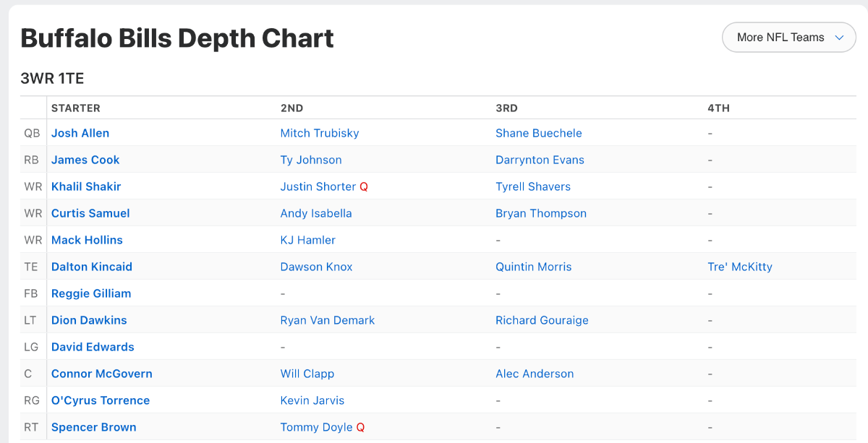Click the Buffalo Bills Depth Chart heading
Image resolution: width=868 pixels, height=443 pixels.
(x=177, y=38)
